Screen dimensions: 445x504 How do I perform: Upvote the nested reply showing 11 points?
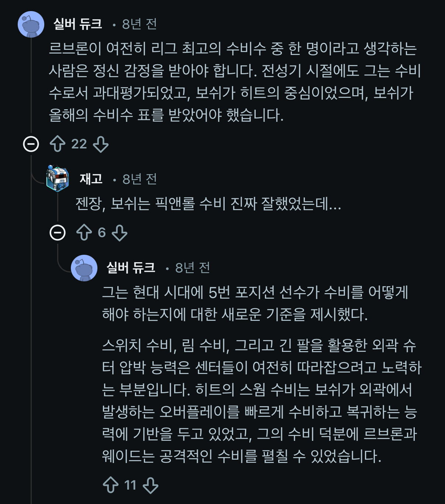111,485
